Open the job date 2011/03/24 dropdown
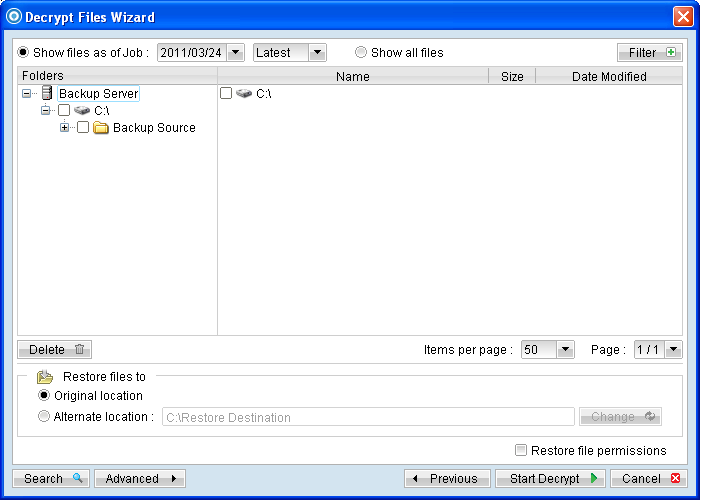The height and width of the screenshot is (500, 708). (236, 53)
